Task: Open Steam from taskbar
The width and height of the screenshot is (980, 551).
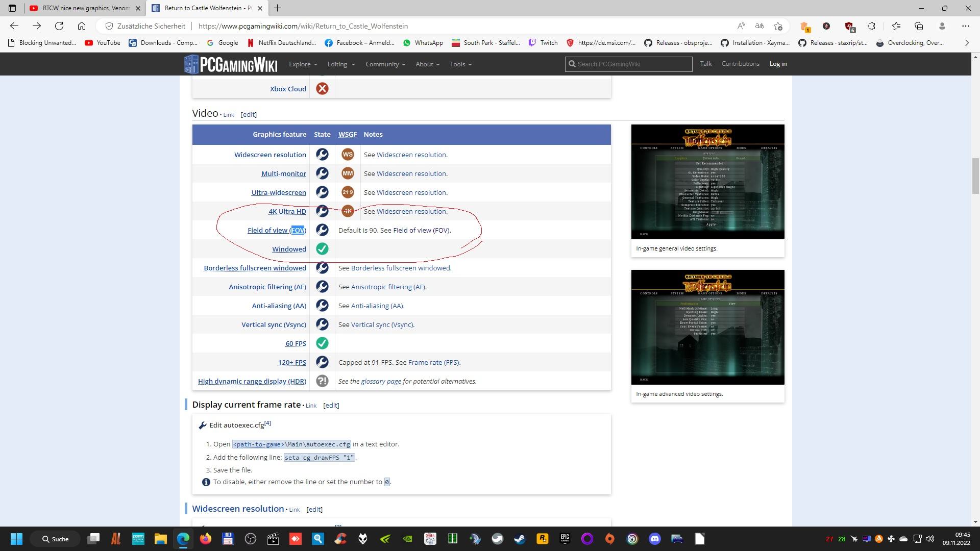Action: point(520,539)
